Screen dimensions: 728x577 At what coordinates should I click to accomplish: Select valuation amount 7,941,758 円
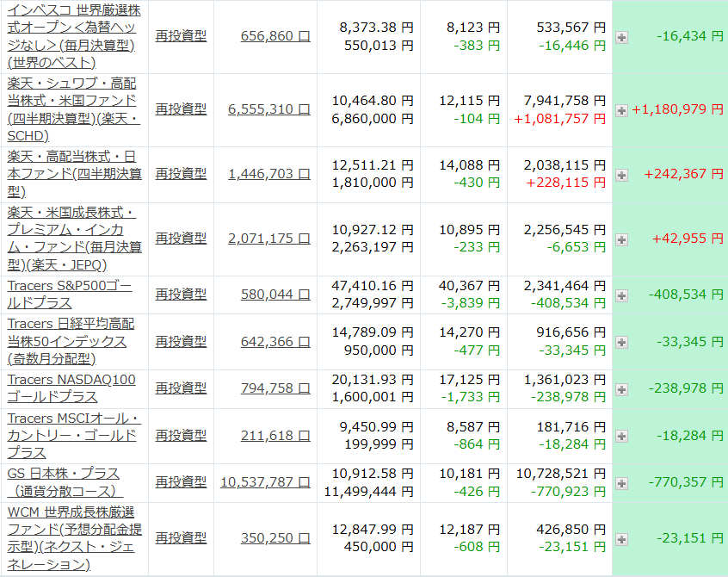pyautogui.click(x=565, y=101)
